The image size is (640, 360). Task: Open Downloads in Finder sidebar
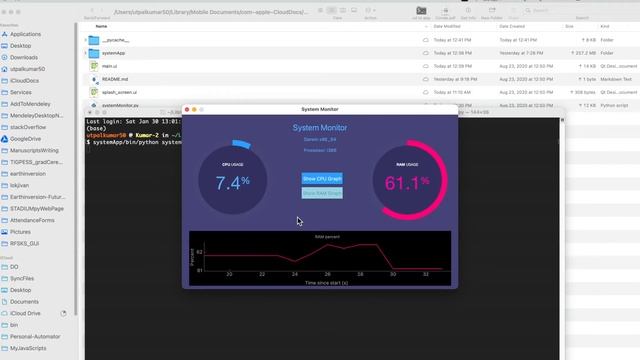click(x=24, y=58)
